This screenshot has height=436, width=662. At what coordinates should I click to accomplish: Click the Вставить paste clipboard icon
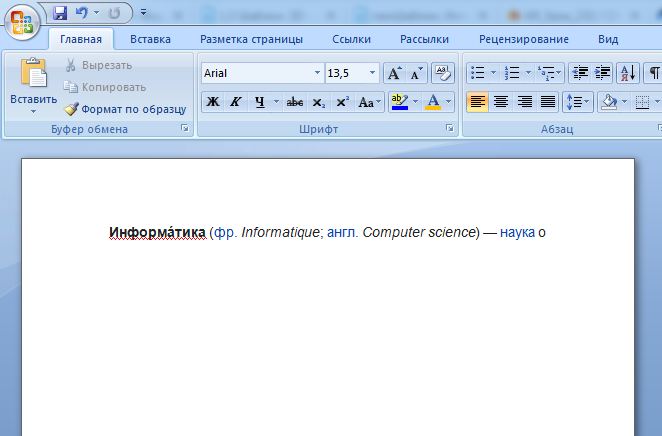(33, 73)
